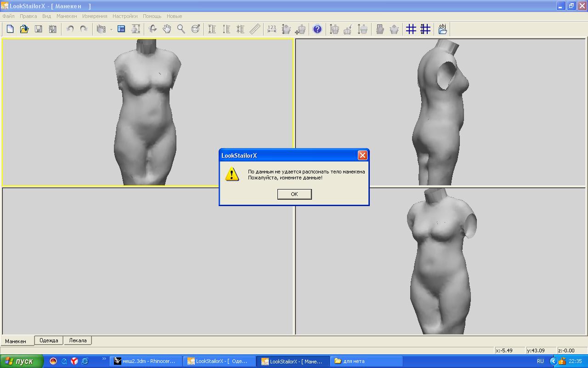Screen dimensions: 588x368
Task: Select the ruler measurement tool
Action: click(x=255, y=29)
